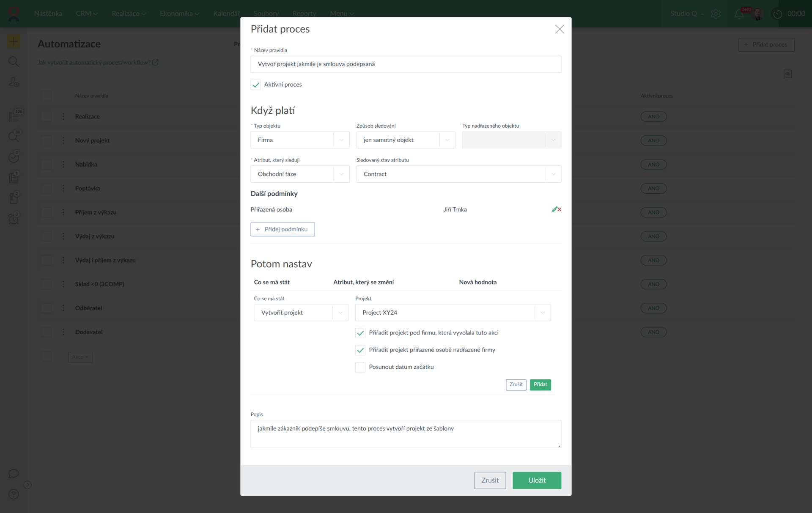Click into the Název pravidla field
Screen dimensions: 812x513
(x=406, y=64)
